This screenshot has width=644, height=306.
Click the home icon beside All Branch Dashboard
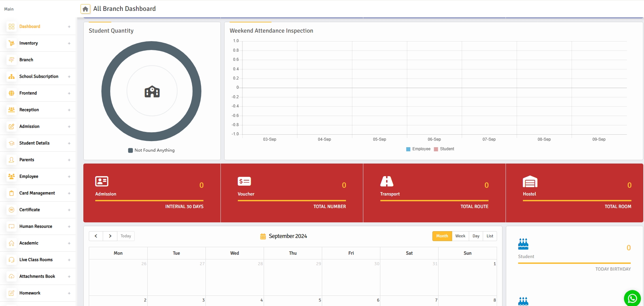point(85,8)
